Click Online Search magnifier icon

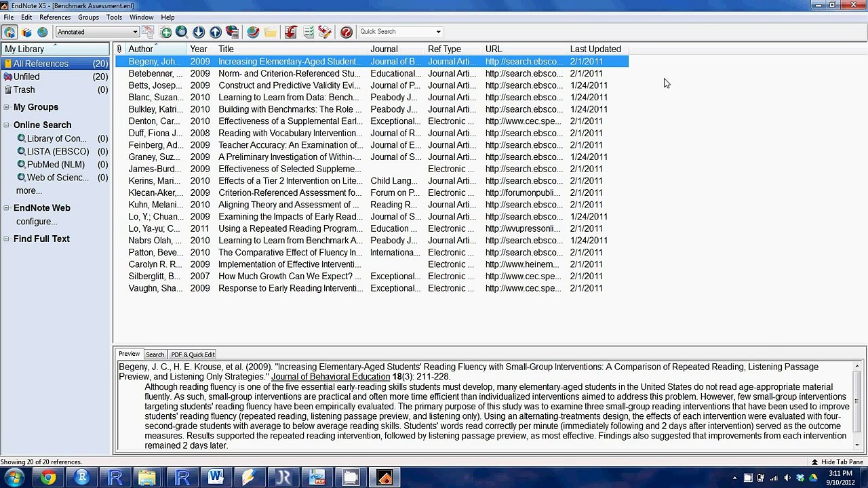tap(182, 32)
